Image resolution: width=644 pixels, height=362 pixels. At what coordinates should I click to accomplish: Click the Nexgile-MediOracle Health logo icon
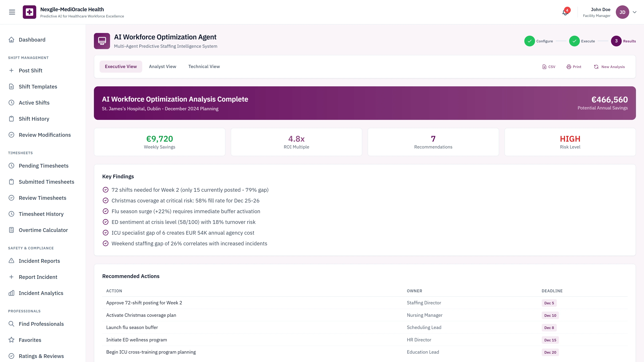[29, 12]
